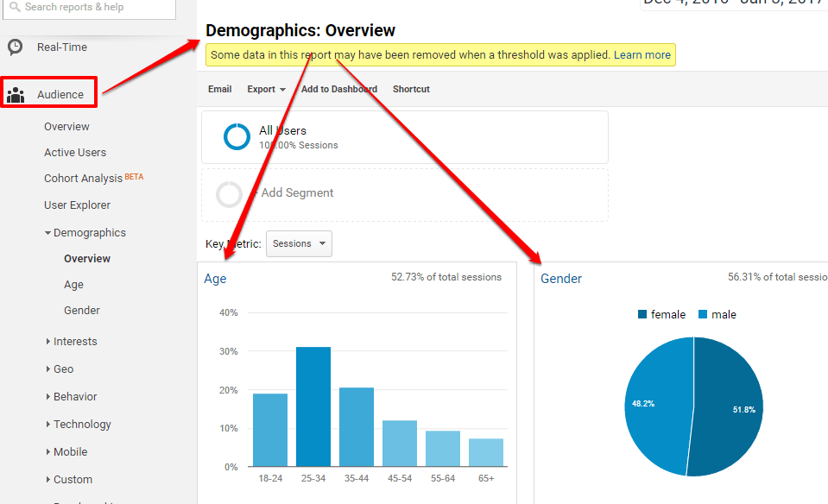
Task: Click the 55-64 age bar
Action: pyautogui.click(x=443, y=449)
